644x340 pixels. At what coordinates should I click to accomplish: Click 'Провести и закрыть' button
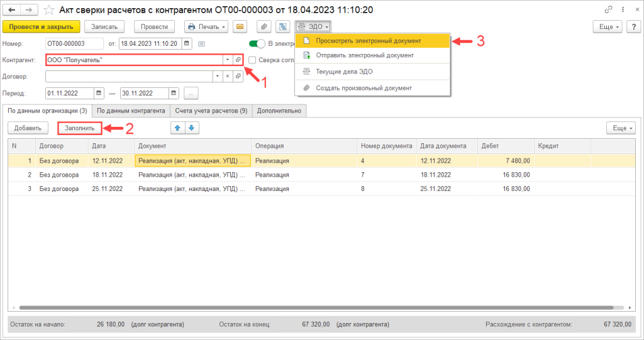pyautogui.click(x=42, y=26)
